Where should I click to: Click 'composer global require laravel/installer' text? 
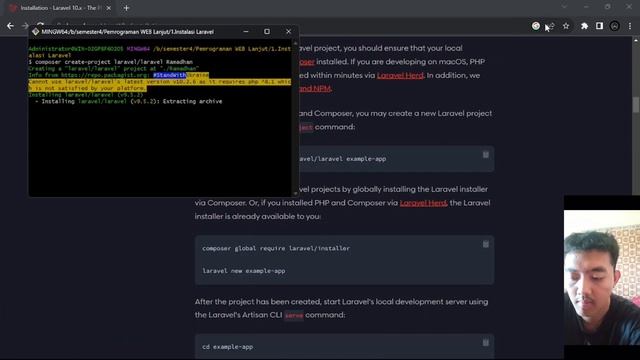click(x=276, y=248)
